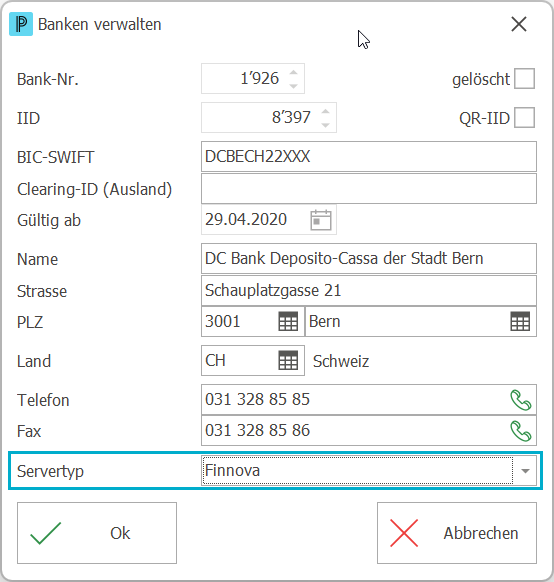Screen dimensions: 554x582
Task: Enable the QR-IID checkbox
Action: [x=524, y=118]
